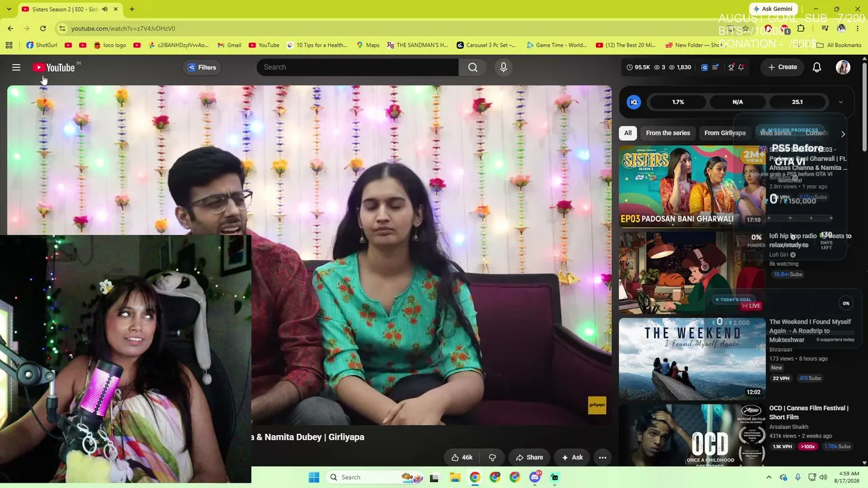This screenshot has height=488, width=868.
Task: Expand the vidIQ stats panel chevron
Action: [840, 102]
